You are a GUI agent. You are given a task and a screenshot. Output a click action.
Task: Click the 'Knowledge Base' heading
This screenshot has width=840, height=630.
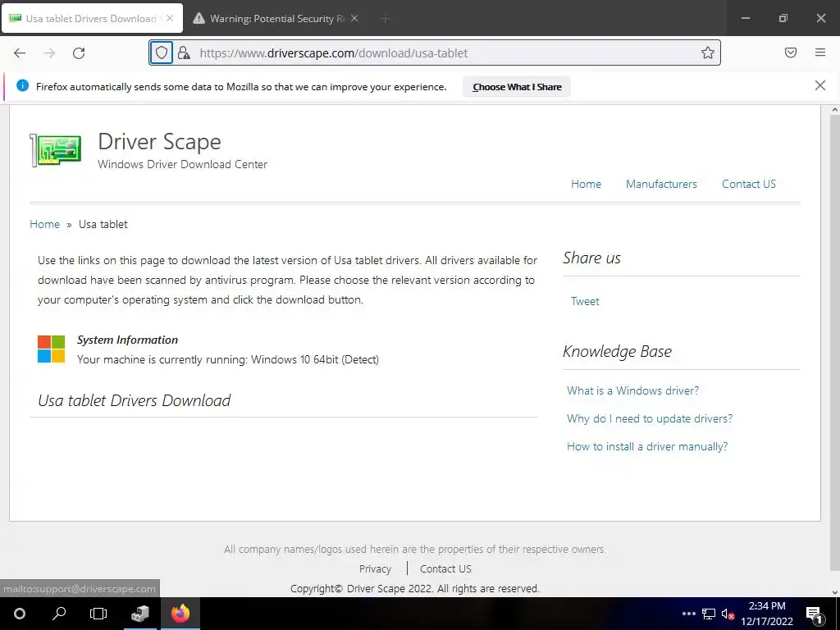coord(617,351)
